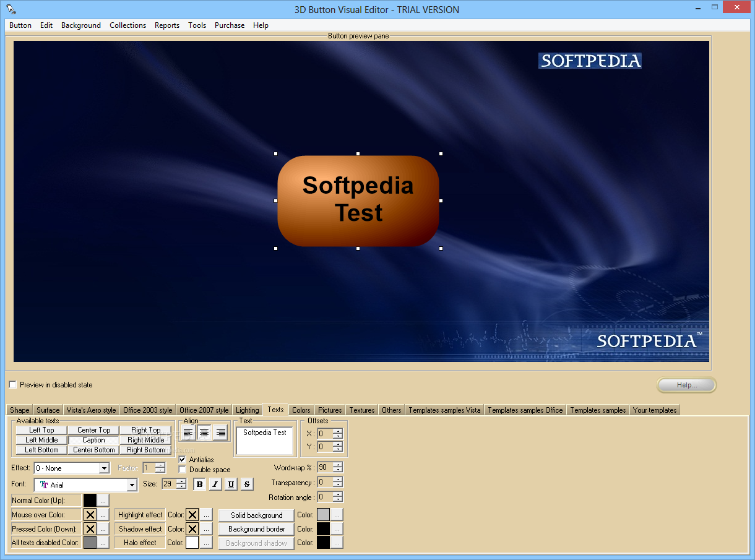Click the Softpedia Test button preview

click(x=358, y=200)
